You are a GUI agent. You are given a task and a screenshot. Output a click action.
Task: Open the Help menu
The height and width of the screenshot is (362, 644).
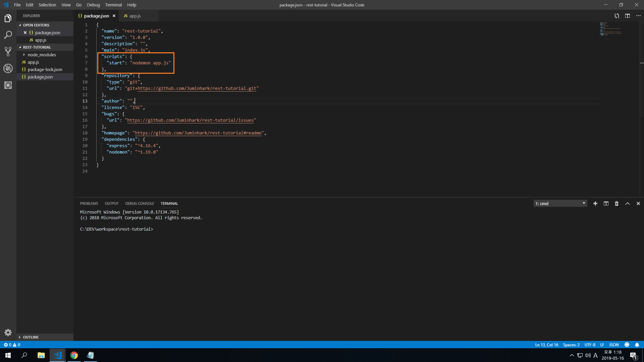point(132,5)
